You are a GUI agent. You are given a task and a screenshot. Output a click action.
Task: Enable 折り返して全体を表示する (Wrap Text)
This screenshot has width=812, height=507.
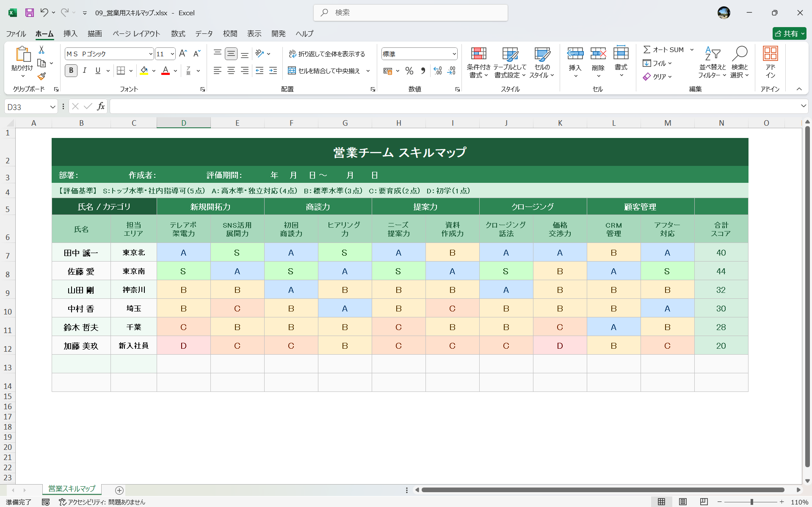click(327, 54)
